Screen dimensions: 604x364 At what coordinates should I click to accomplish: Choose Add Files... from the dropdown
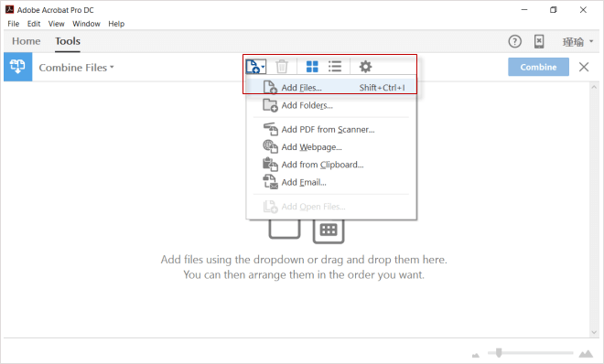click(x=331, y=88)
